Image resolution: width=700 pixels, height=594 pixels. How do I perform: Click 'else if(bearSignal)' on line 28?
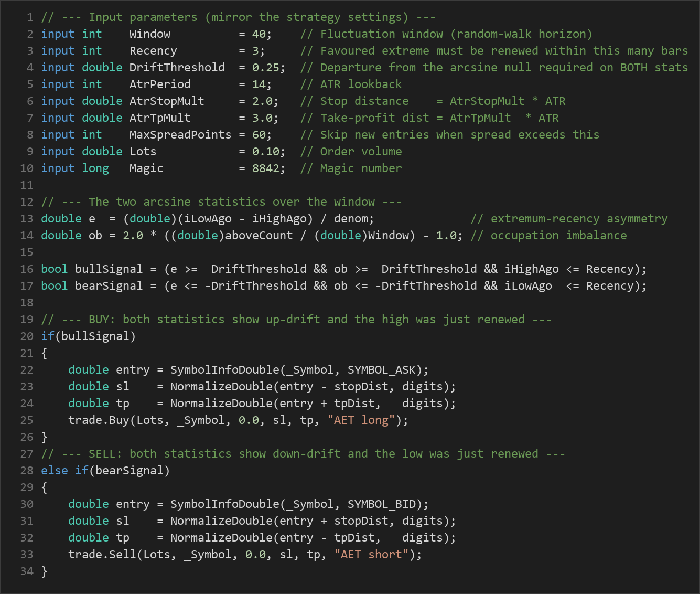point(105,471)
